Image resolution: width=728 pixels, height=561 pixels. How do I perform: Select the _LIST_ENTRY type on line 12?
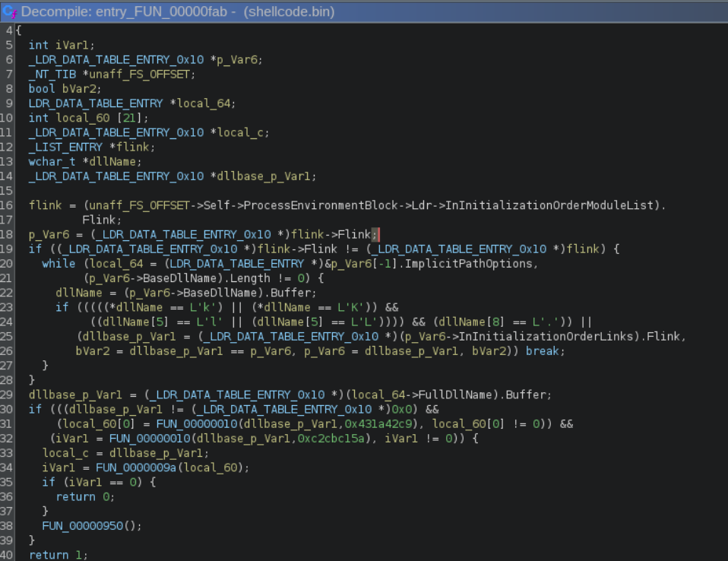[x=65, y=147]
